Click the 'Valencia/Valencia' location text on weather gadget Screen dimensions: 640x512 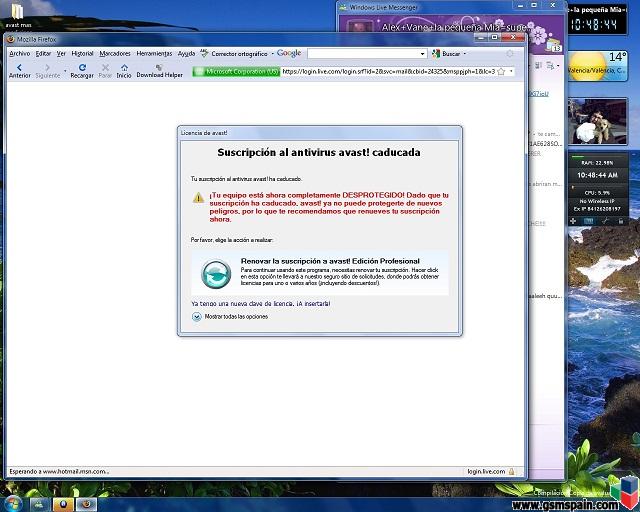(x=597, y=71)
